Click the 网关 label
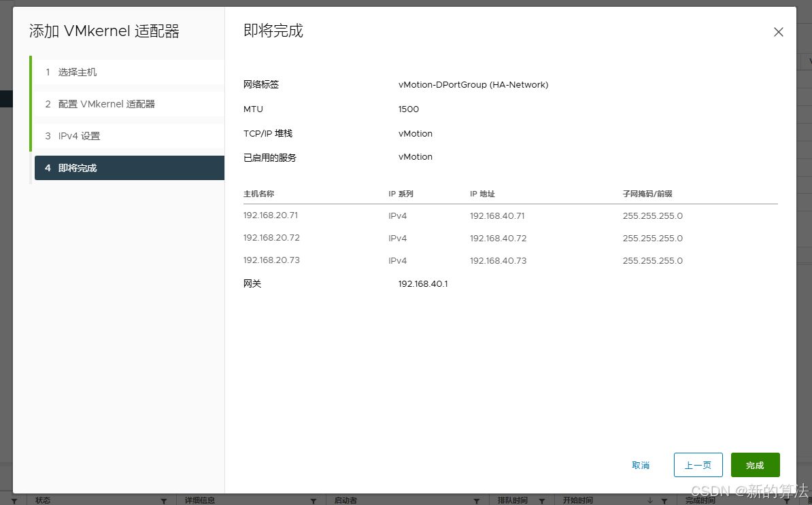Screen dimensions: 812x505 point(252,283)
